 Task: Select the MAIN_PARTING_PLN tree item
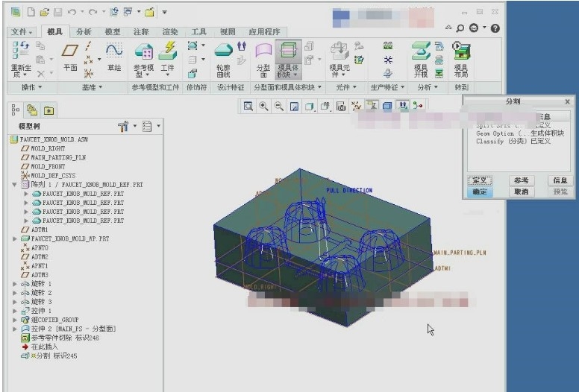58,157
